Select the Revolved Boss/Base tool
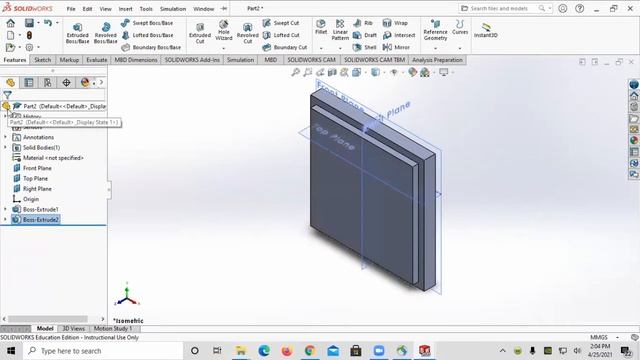 pos(105,33)
